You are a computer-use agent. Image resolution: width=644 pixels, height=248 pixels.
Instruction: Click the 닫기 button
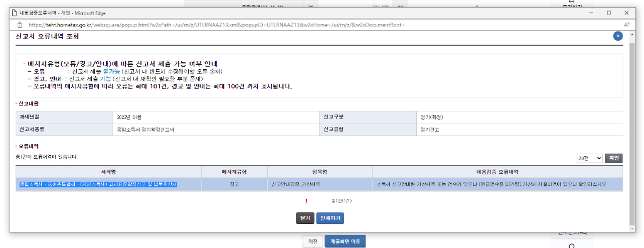tap(305, 218)
